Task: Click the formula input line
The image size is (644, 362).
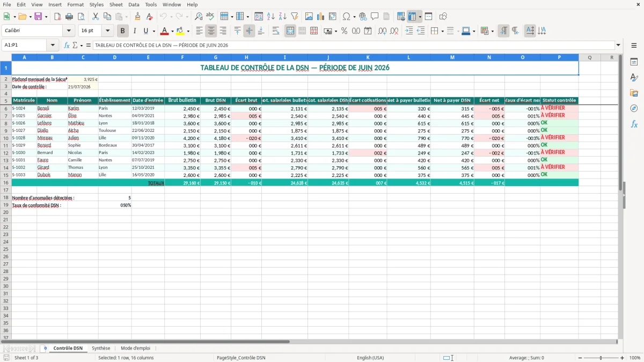Action: click(x=354, y=45)
